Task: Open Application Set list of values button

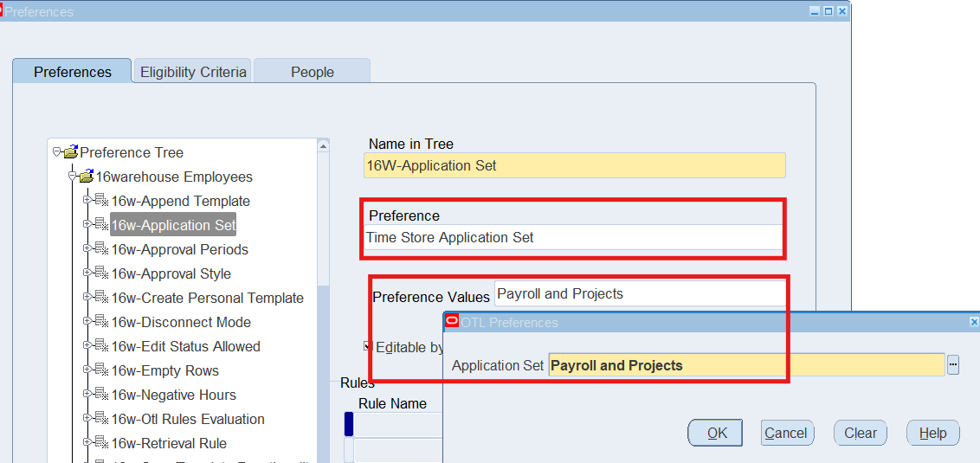Action: pyautogui.click(x=953, y=365)
